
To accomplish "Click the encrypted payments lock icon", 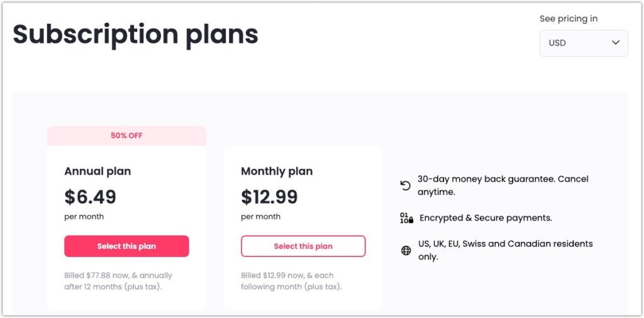I will 406,218.
